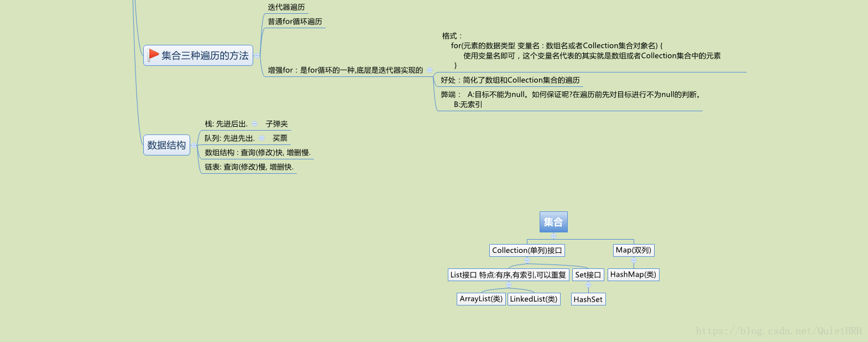This screenshot has width=868, height=342.
Task: Select the HashMap(类) node
Action: coord(634,274)
